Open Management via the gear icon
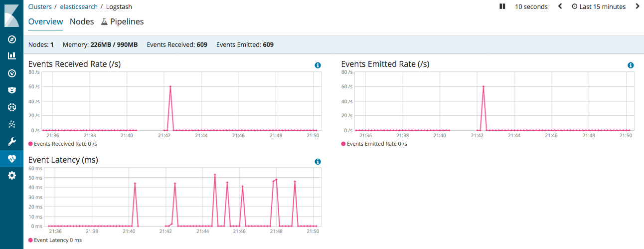Viewport: 644px width, 249px height. click(12, 176)
